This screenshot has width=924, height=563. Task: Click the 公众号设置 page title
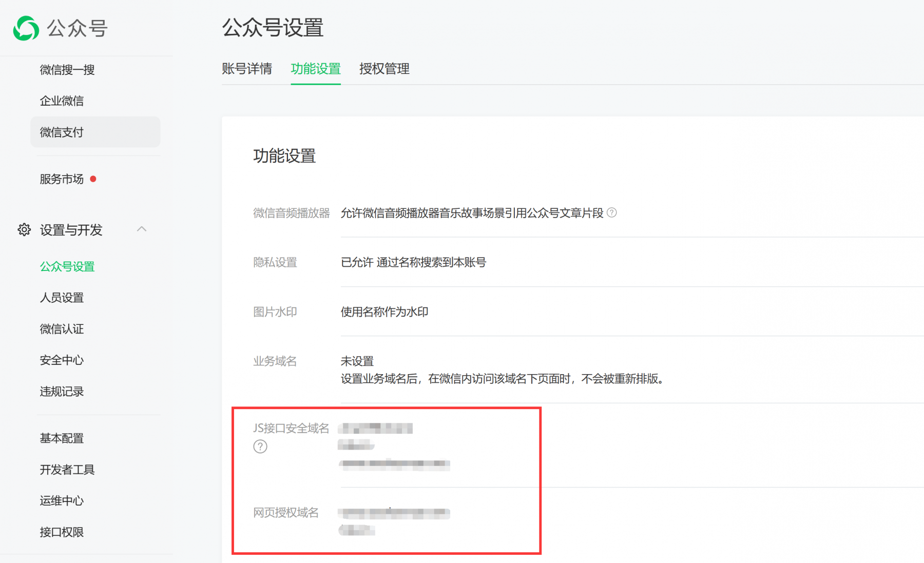[273, 28]
